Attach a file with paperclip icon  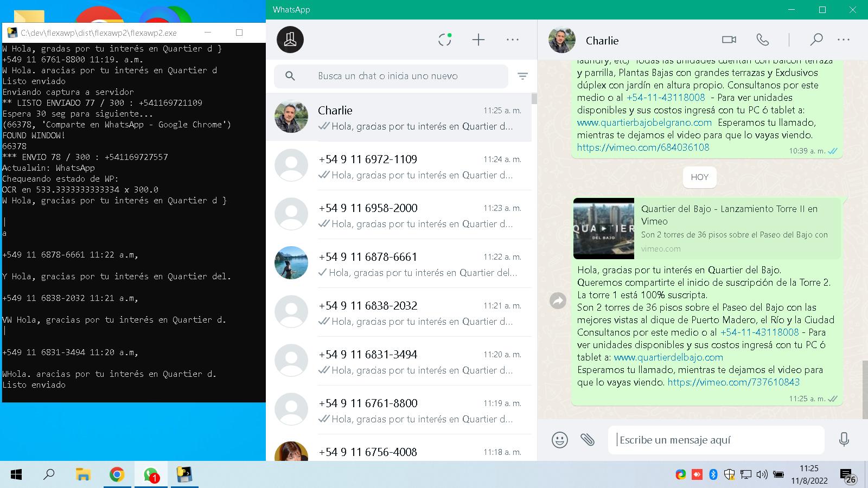click(x=588, y=440)
